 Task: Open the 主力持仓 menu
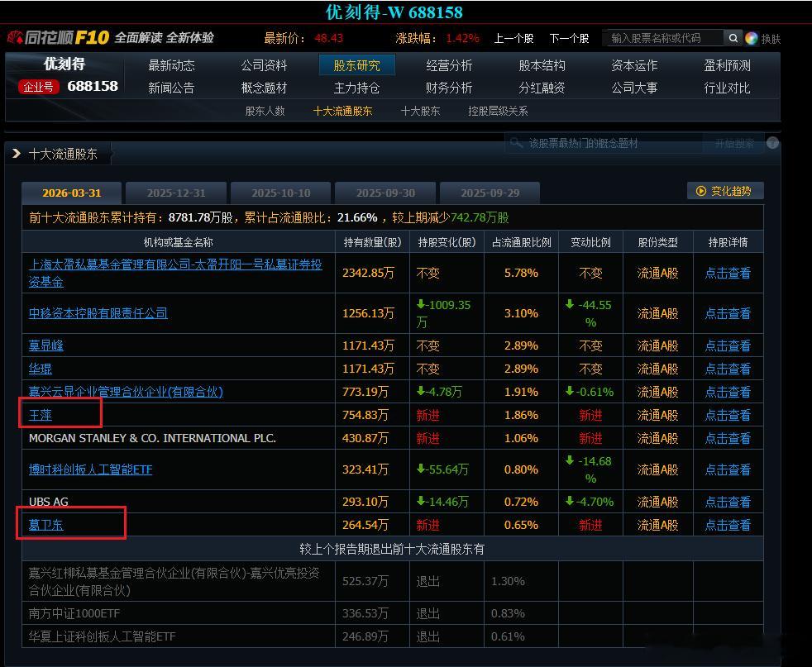[357, 88]
